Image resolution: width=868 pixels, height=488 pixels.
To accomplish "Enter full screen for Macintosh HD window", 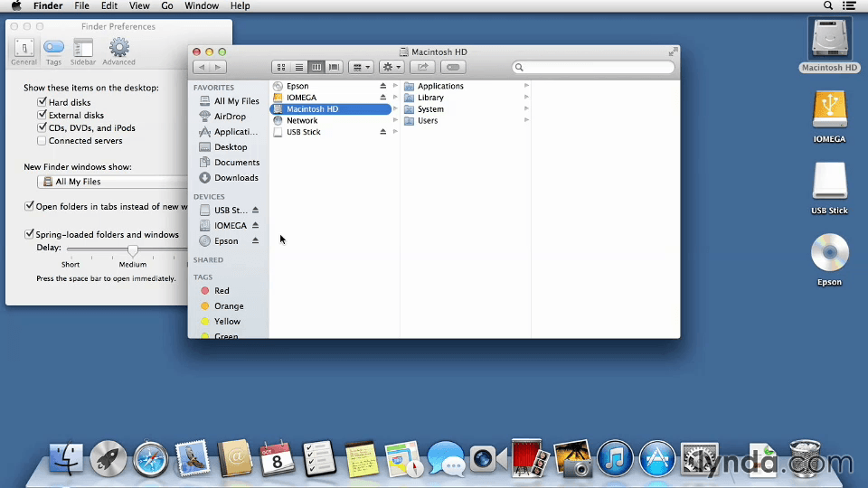I will coord(673,52).
